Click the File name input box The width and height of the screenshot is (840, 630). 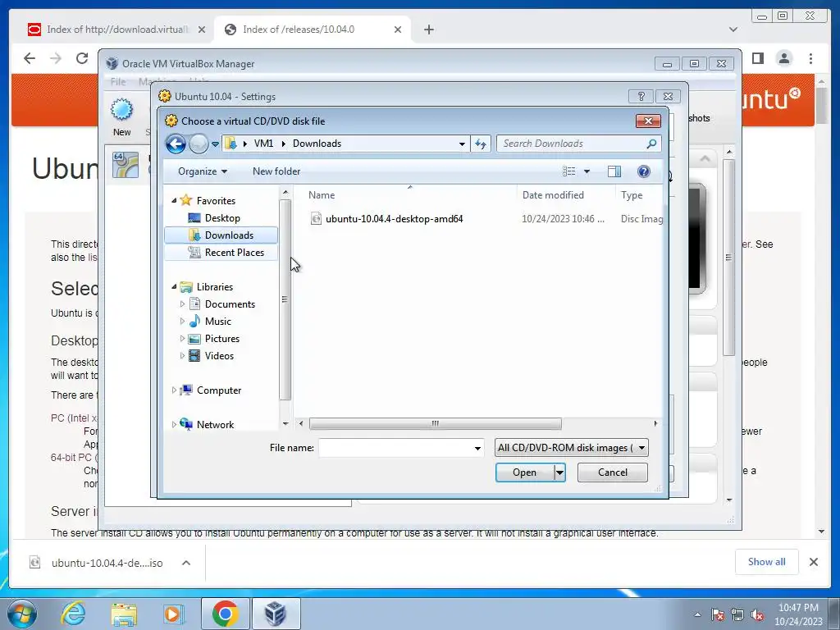[x=395, y=448]
